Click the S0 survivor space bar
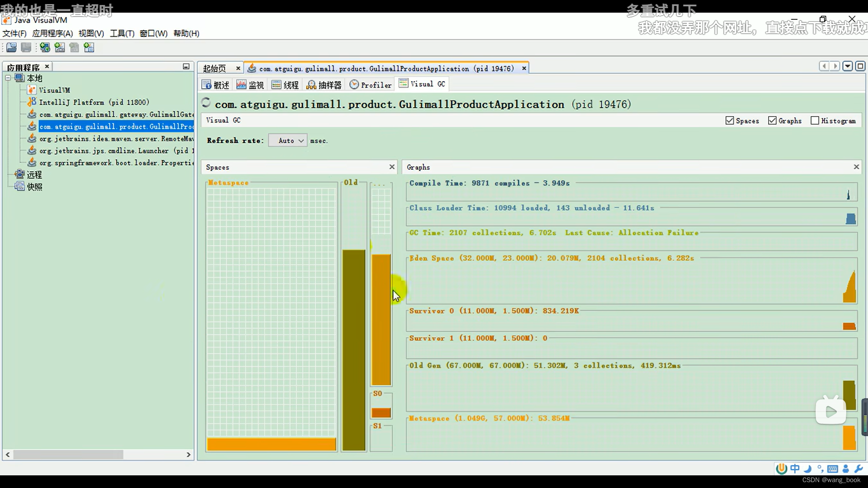Image resolution: width=868 pixels, height=488 pixels. pyautogui.click(x=381, y=413)
